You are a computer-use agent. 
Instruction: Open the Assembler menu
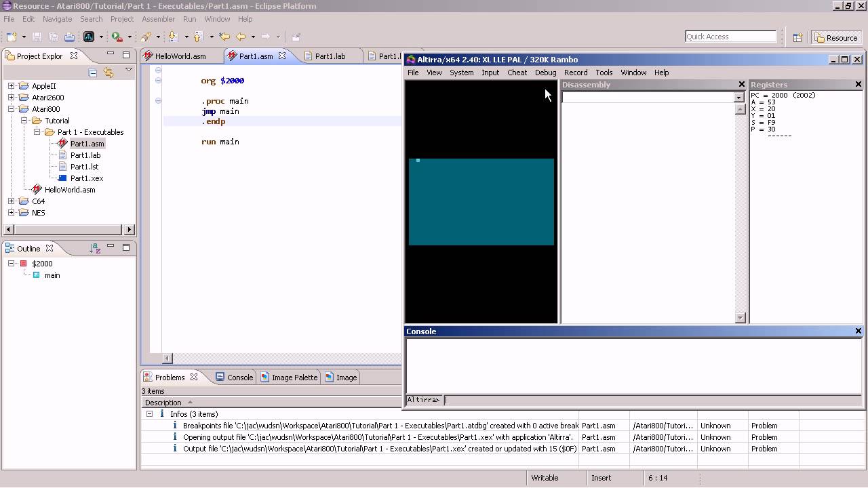158,19
